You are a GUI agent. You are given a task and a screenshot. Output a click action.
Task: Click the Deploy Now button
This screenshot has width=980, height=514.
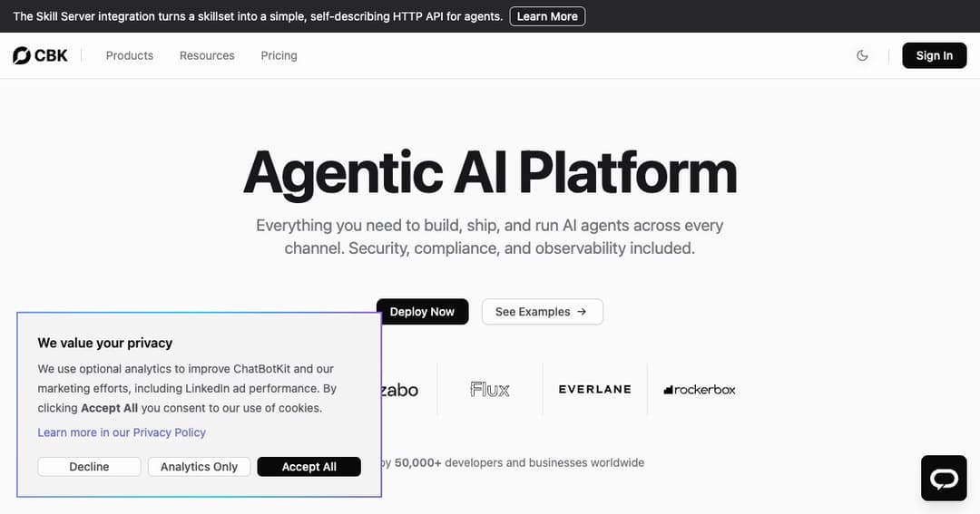click(423, 312)
